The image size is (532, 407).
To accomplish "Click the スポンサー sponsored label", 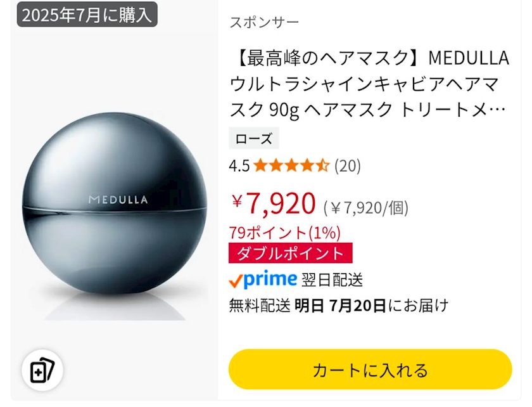I will [263, 22].
